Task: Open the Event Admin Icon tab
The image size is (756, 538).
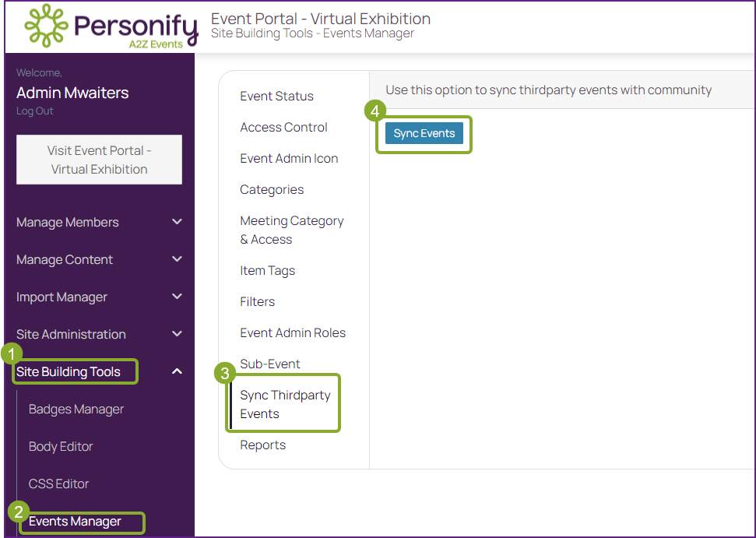Action: [289, 158]
